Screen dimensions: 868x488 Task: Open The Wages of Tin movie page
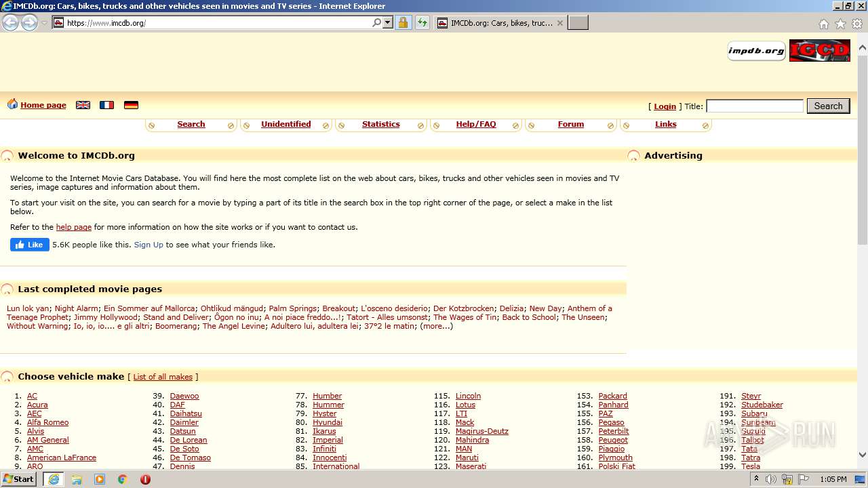coord(465,317)
